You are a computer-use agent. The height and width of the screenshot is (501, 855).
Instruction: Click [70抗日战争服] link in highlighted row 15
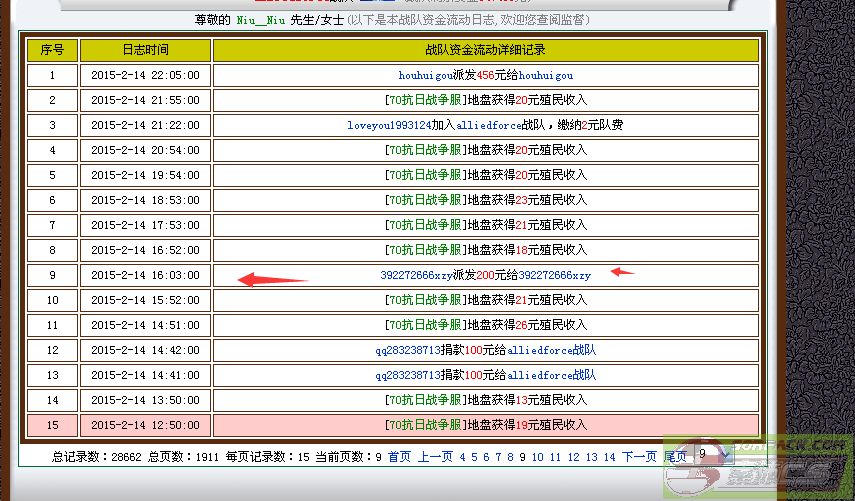[x=425, y=425]
